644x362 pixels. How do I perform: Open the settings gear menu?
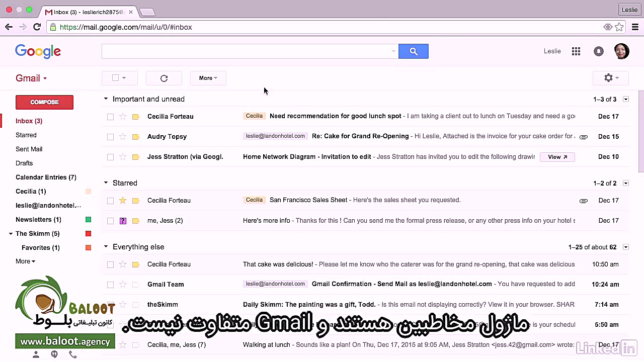coord(611,78)
